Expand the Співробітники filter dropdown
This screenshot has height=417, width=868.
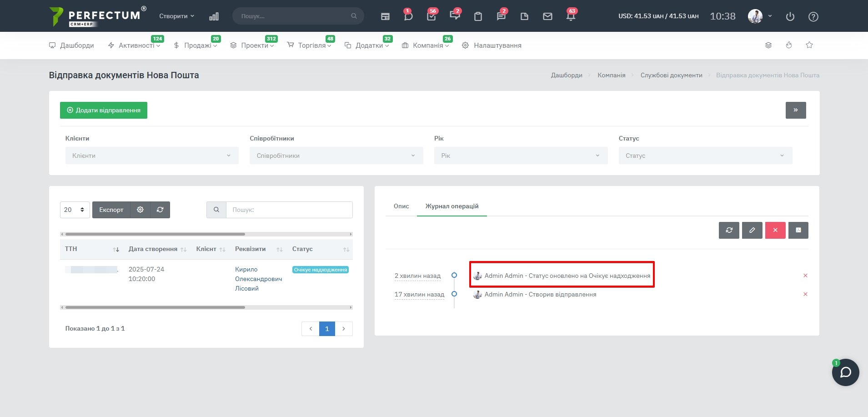coord(336,156)
